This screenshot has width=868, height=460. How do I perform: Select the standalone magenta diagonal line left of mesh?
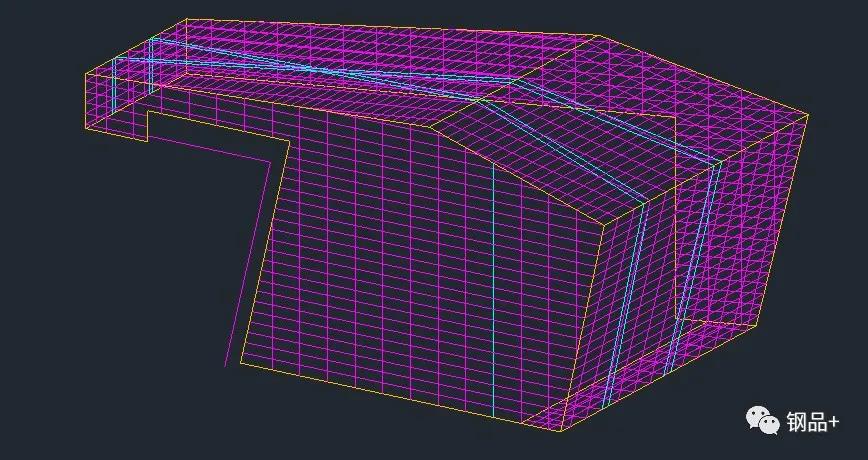247,265
